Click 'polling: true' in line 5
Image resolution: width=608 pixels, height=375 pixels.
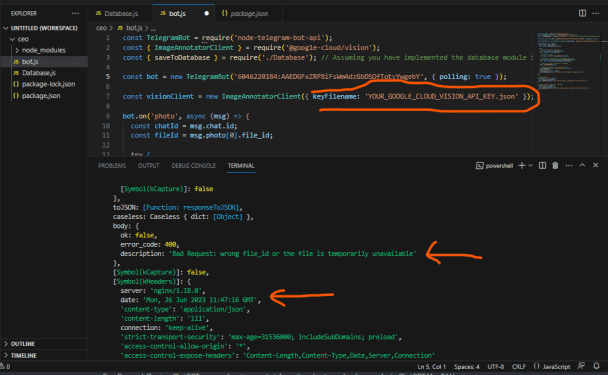coord(465,77)
